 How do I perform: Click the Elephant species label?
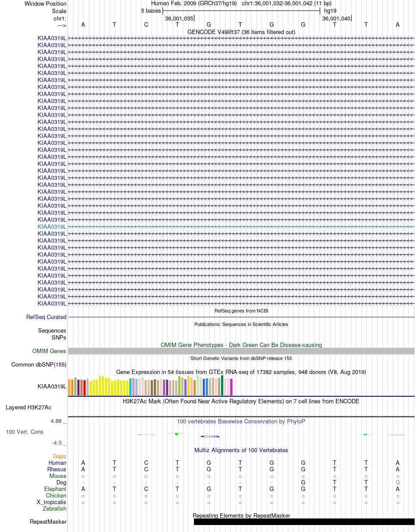point(55,489)
